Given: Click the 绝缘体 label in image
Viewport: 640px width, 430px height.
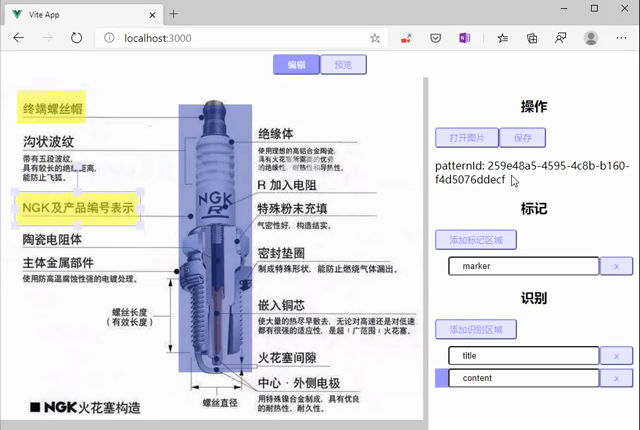Looking at the screenshot, I should pyautogui.click(x=276, y=133).
